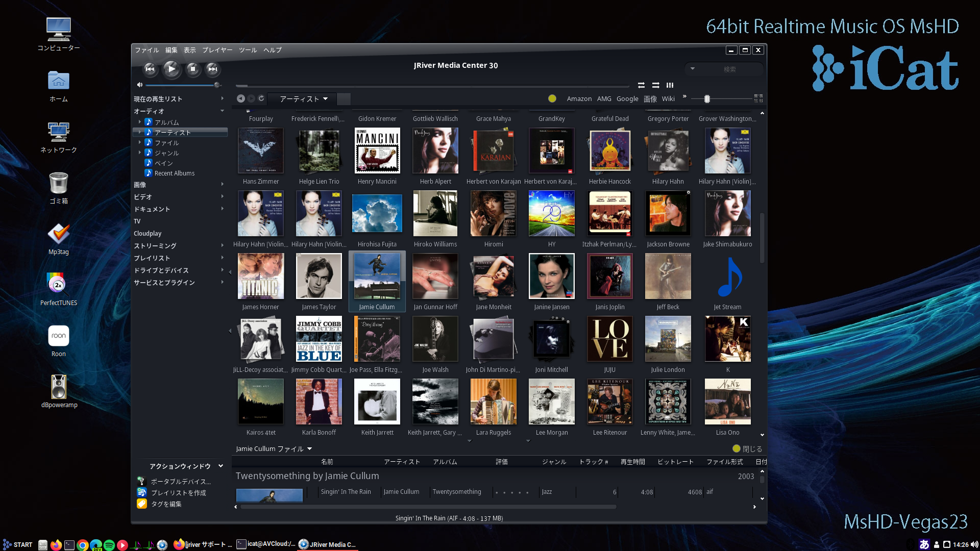The height and width of the screenshot is (551, 980).
Task: Open the アーティスト view dropdown
Action: [304, 99]
